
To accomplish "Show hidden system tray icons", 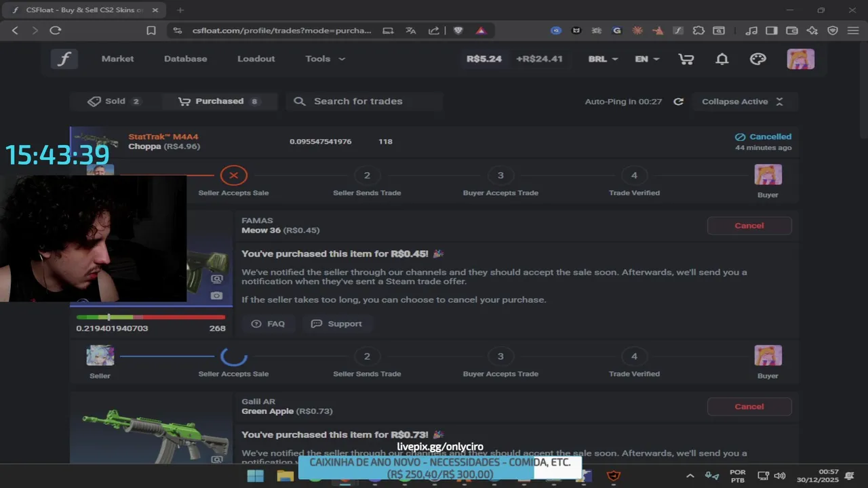I will pos(690,476).
